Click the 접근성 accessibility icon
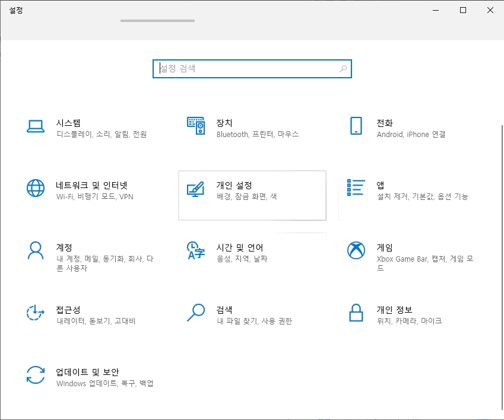 36,313
